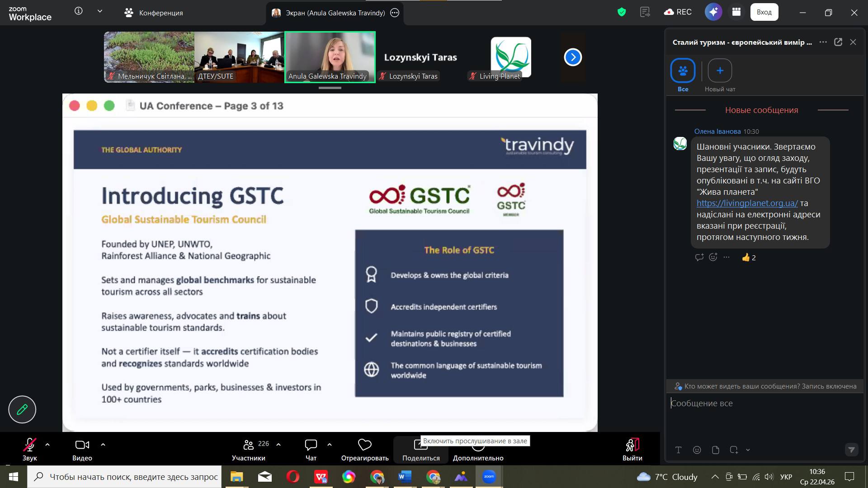Click the Вход sign-in button

click(764, 12)
